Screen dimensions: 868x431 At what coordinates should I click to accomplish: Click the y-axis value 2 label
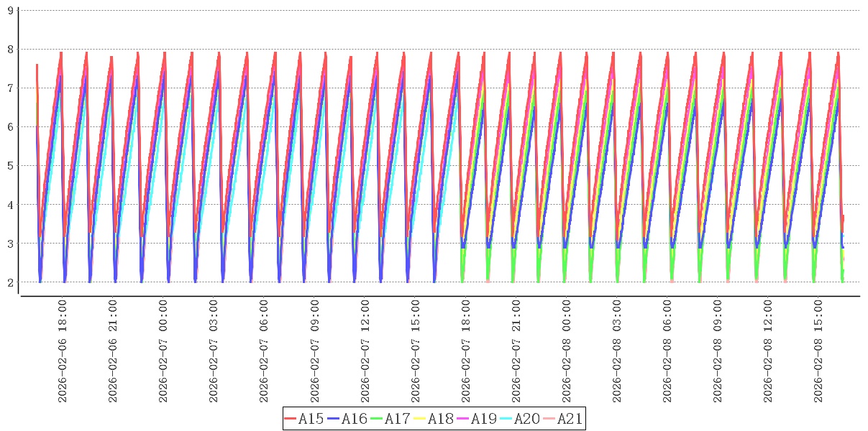click(x=10, y=282)
